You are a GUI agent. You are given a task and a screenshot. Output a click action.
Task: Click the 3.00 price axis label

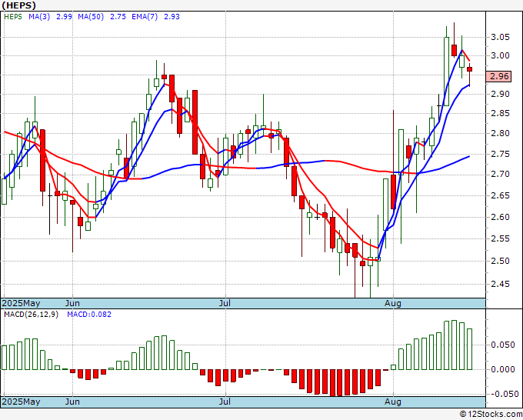click(x=501, y=55)
